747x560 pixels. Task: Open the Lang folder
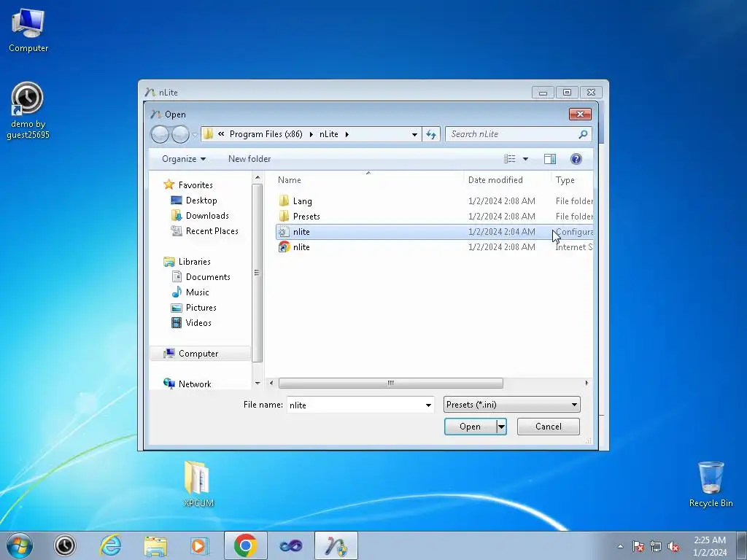pyautogui.click(x=302, y=201)
